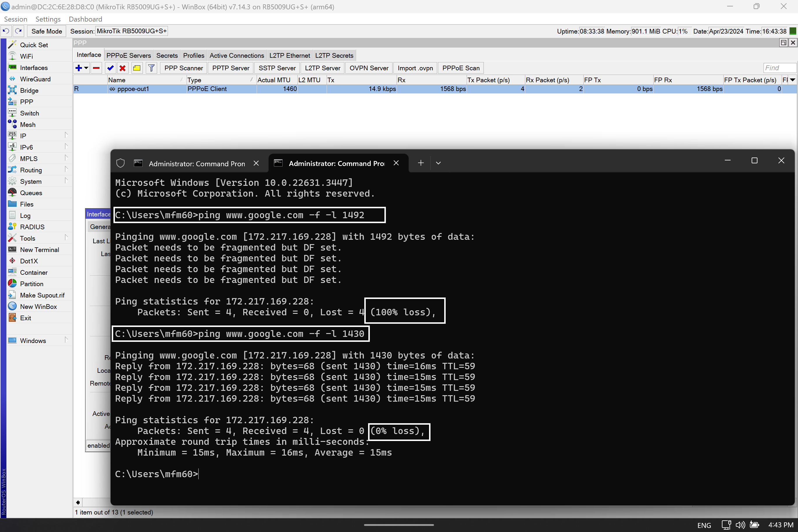Screen dimensions: 798x532
Task: Open terminal new-tab dropdown chevron
Action: (x=438, y=163)
